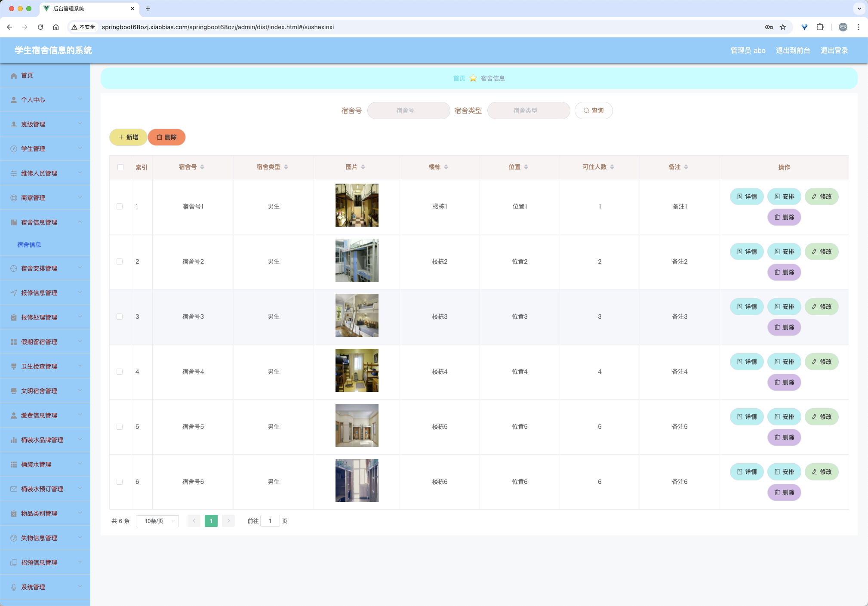Click the envelope icon next to 桶装水预订管理
868x606 pixels.
[x=14, y=489]
